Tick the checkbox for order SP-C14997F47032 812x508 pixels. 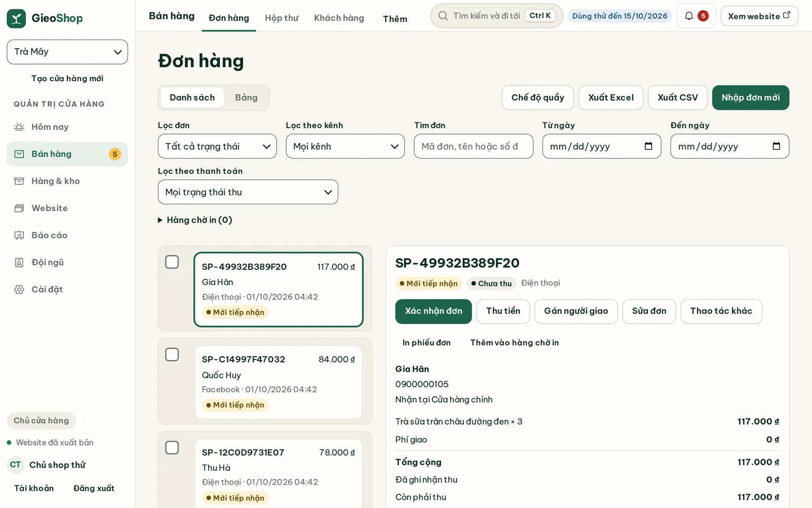click(x=172, y=355)
